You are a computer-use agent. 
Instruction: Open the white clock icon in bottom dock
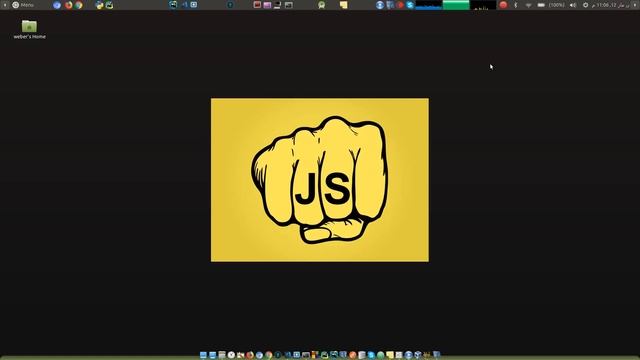click(231, 355)
